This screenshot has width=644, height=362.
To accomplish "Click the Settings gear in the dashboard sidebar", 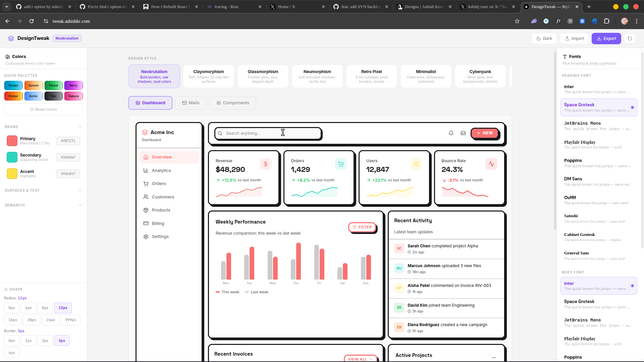I will [146, 236].
